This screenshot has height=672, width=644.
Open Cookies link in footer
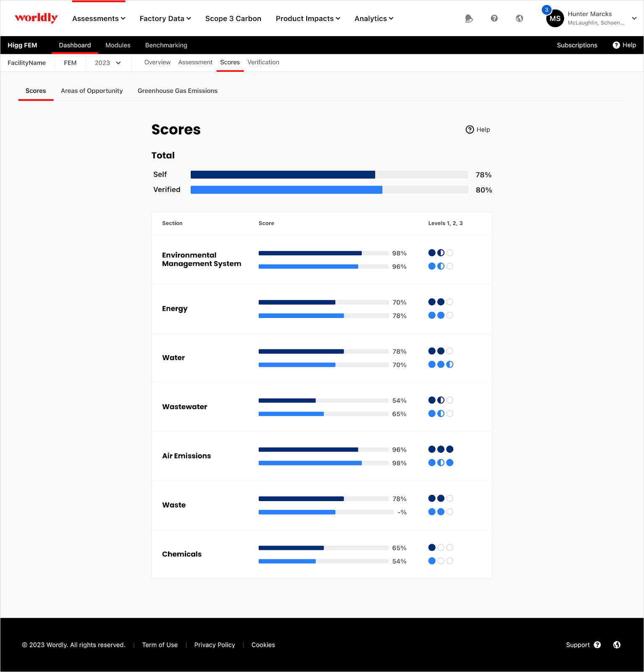[263, 645]
